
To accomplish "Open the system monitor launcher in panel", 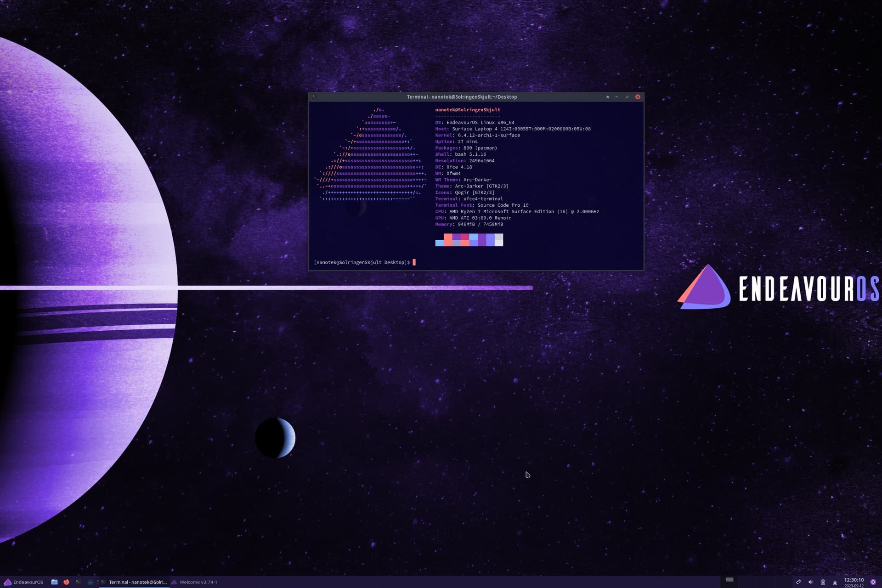I will [x=90, y=582].
